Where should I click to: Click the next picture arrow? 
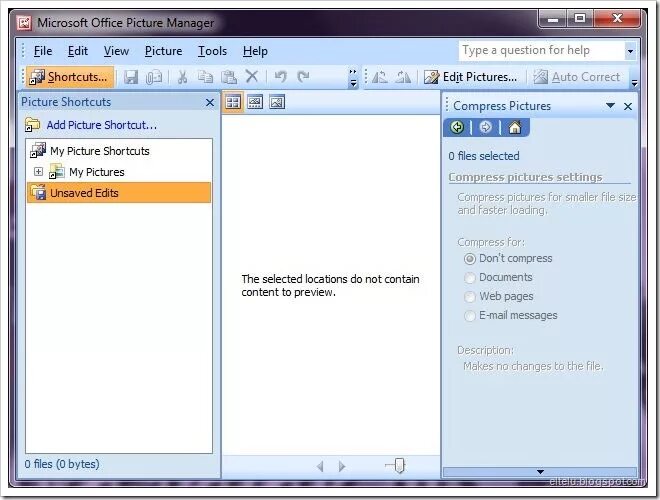(342, 466)
